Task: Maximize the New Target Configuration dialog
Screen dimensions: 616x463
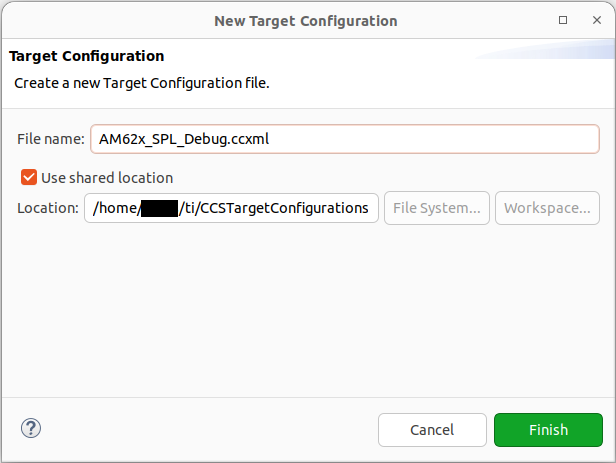Action: pos(564,20)
